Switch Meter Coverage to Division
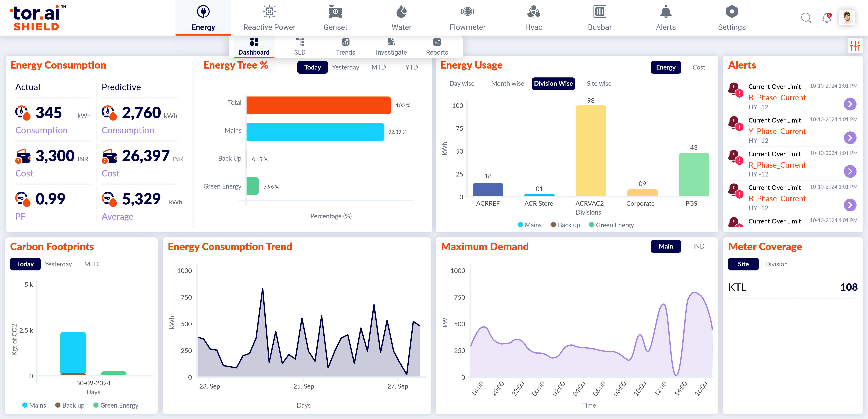 tap(776, 264)
